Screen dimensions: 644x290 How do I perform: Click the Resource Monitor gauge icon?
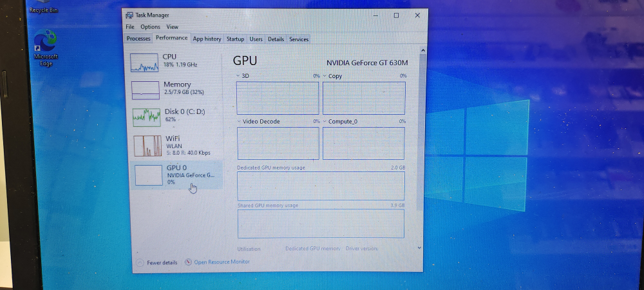[x=189, y=262]
